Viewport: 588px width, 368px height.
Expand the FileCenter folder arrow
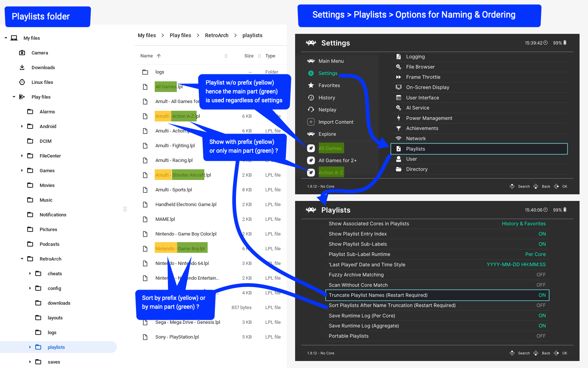pyautogui.click(x=22, y=156)
